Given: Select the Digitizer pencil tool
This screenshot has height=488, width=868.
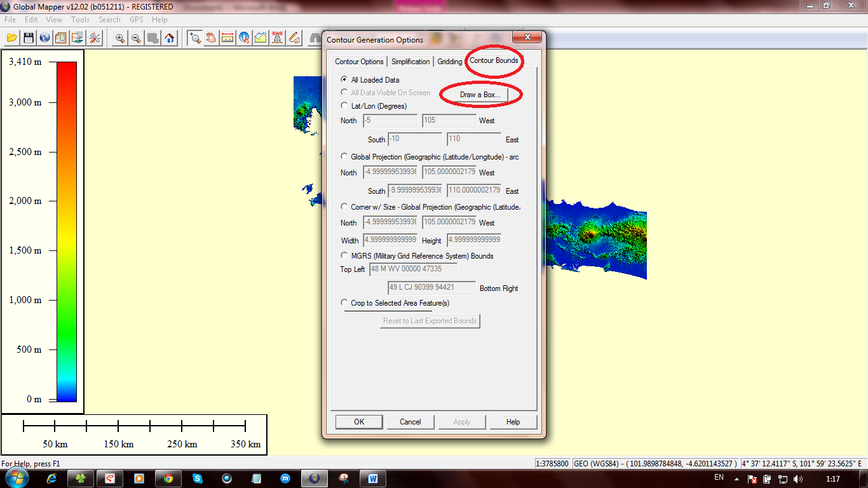Looking at the screenshot, I should pos(294,38).
